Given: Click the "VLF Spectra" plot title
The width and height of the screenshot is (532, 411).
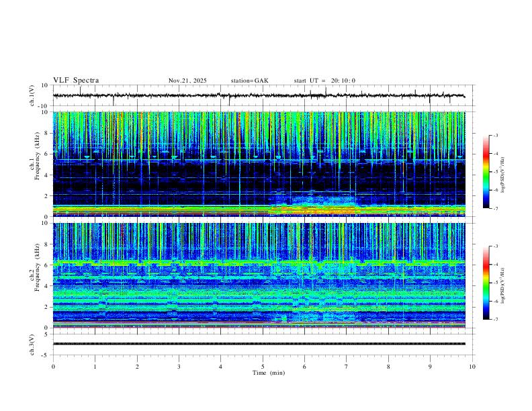Looking at the screenshot, I should click(x=76, y=81).
